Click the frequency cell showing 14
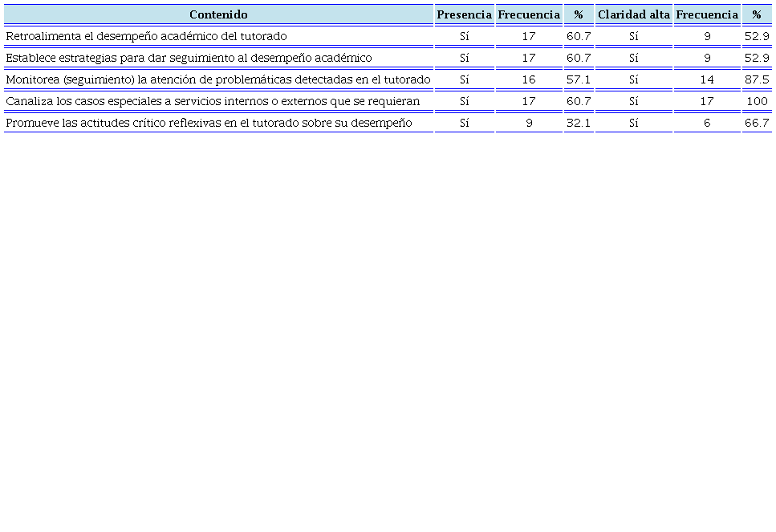 click(706, 79)
